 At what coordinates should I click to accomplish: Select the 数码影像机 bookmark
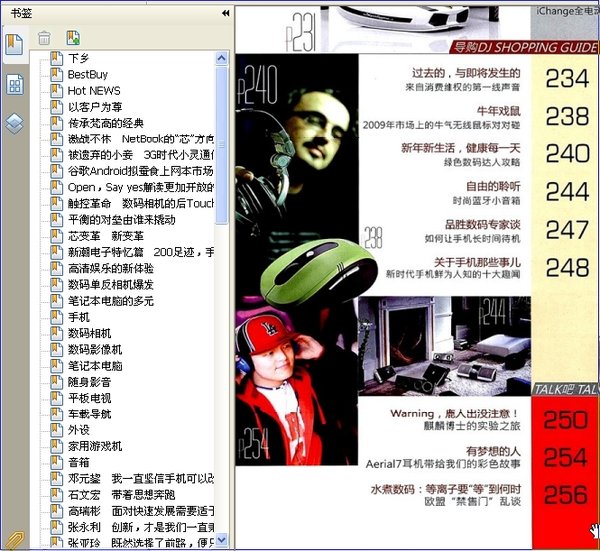point(95,349)
